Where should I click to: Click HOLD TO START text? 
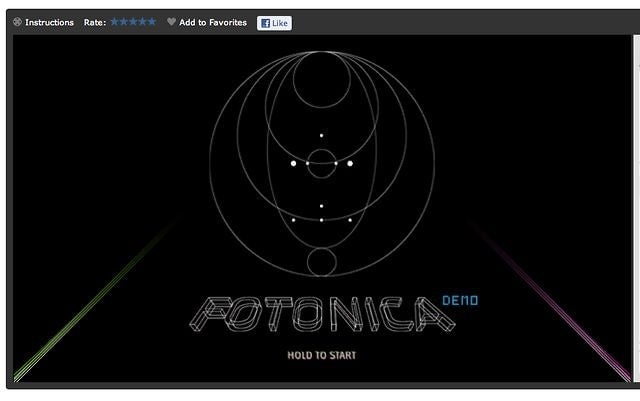click(x=321, y=355)
